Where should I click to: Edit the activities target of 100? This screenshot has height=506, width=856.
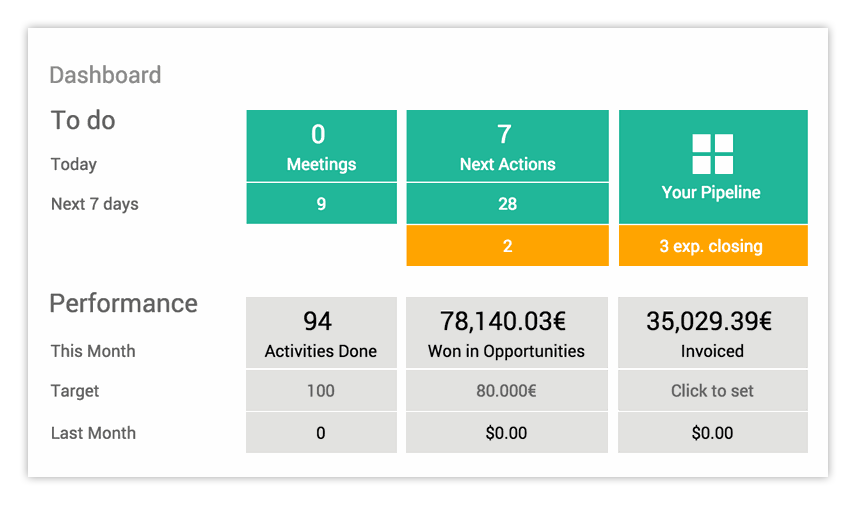click(x=321, y=391)
